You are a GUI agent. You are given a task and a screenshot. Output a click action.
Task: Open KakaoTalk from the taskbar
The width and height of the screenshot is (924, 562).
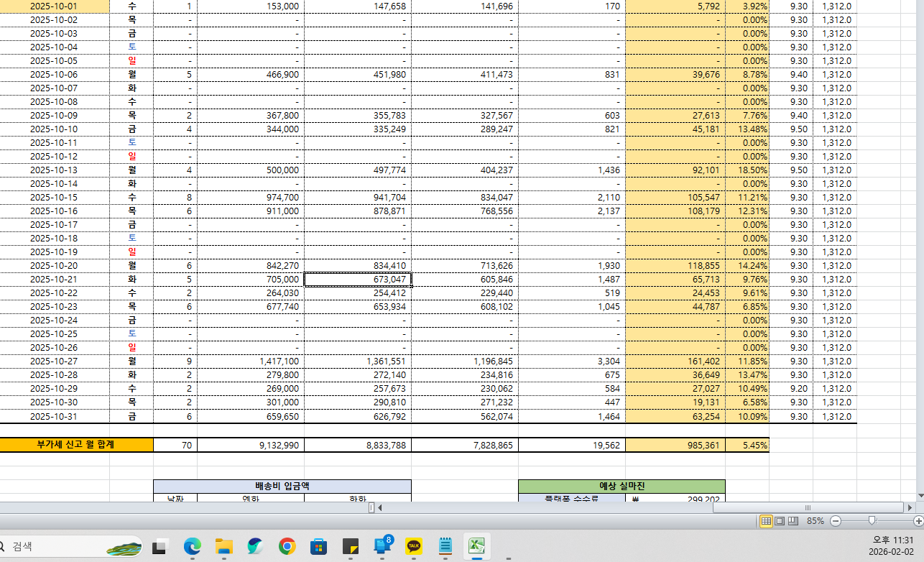point(414,547)
